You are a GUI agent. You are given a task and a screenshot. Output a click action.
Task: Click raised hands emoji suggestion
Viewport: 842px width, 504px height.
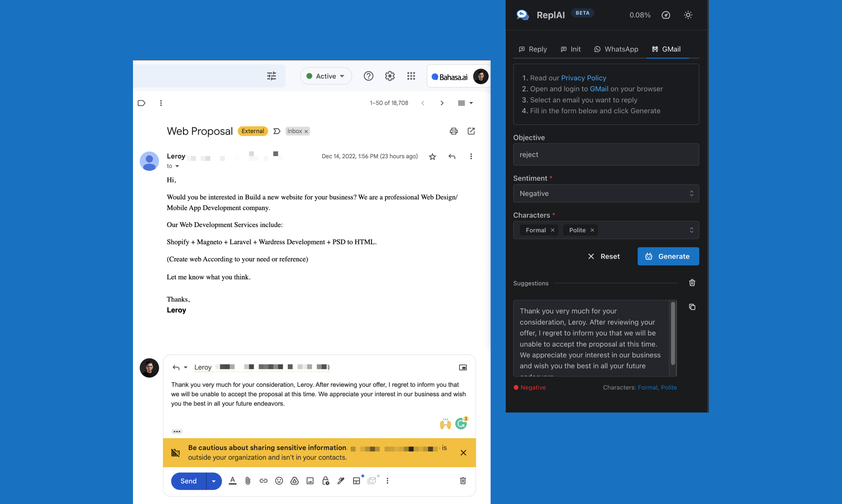[445, 423]
